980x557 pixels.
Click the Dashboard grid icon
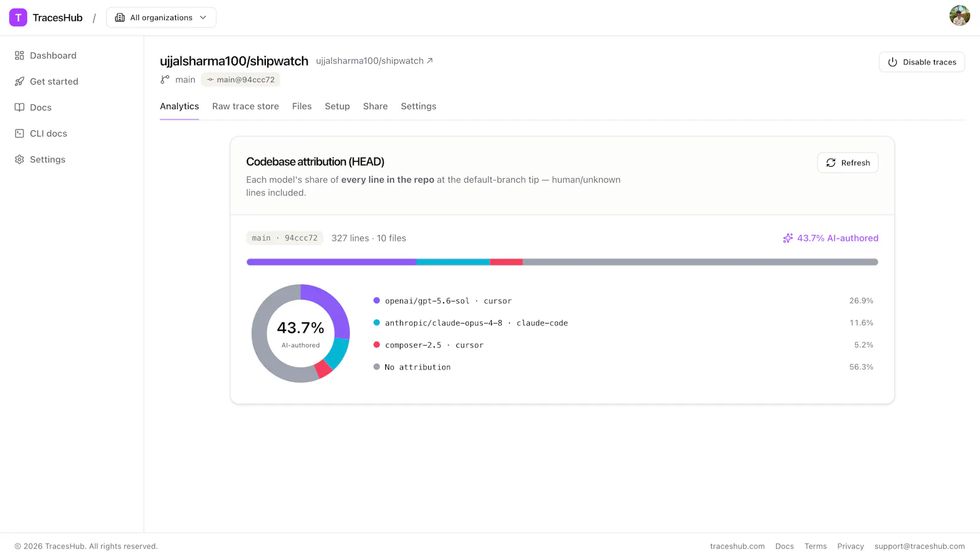tap(20, 56)
